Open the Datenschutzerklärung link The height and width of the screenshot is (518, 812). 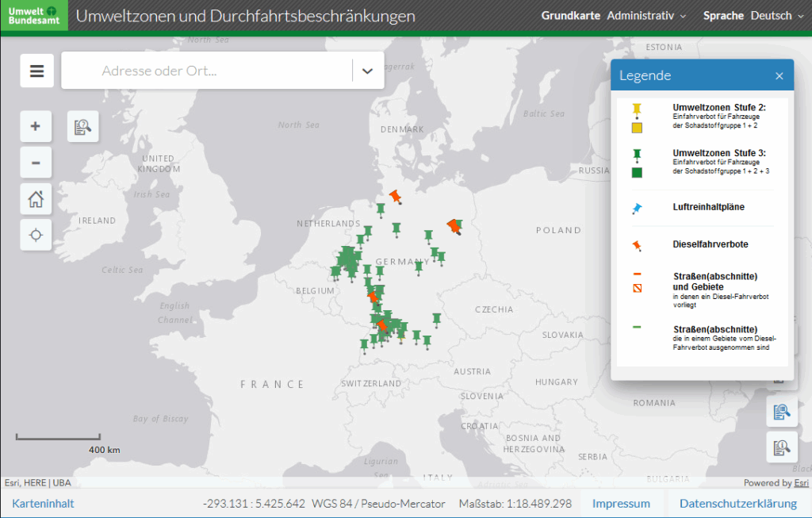point(737,504)
